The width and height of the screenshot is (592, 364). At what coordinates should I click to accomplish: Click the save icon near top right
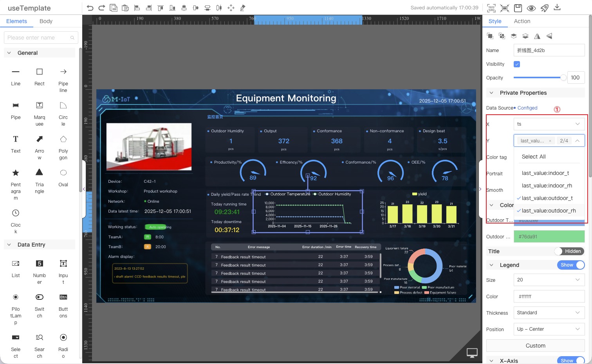518,7
